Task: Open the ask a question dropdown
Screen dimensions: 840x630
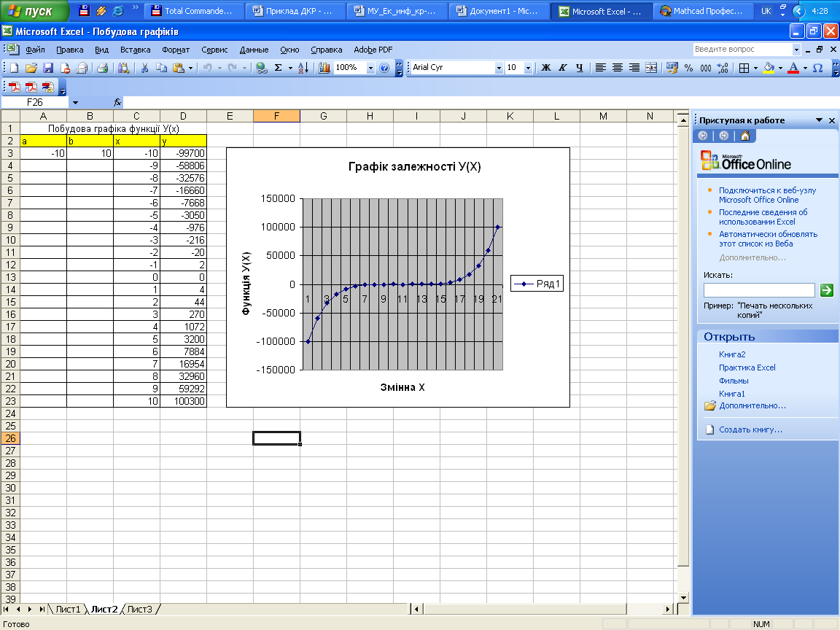Action: [796, 50]
